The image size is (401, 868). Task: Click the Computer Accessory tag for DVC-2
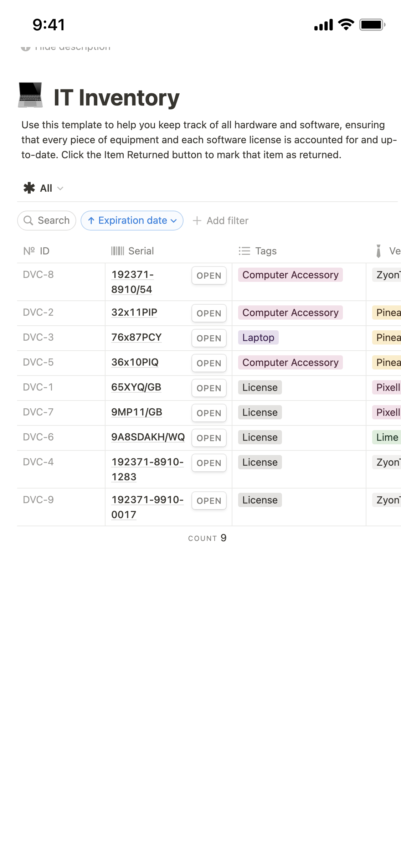[x=290, y=312]
